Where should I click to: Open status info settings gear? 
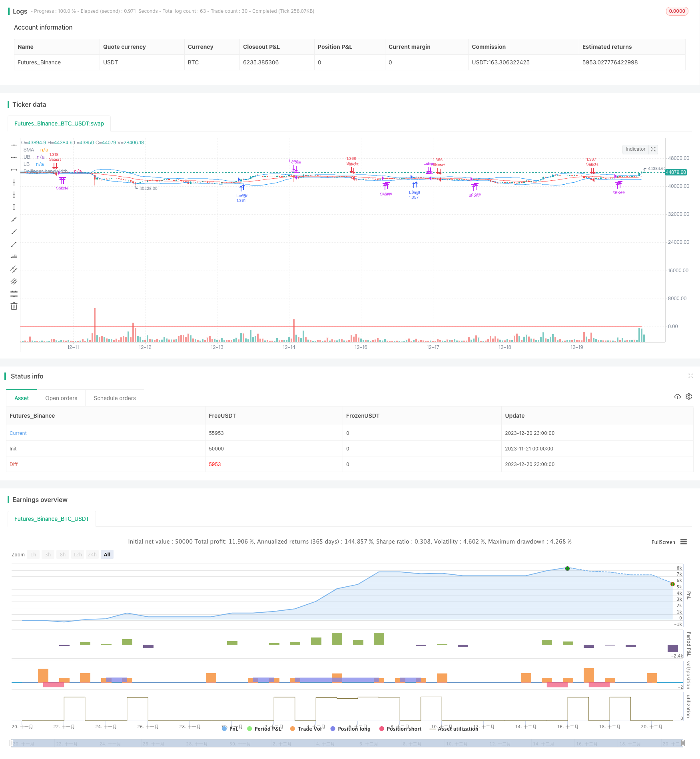tap(689, 396)
